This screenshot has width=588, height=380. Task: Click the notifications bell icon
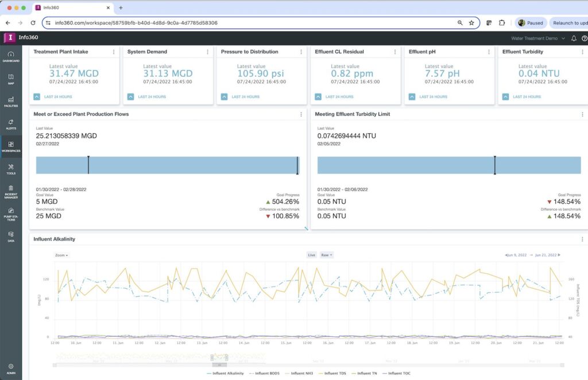coord(573,38)
